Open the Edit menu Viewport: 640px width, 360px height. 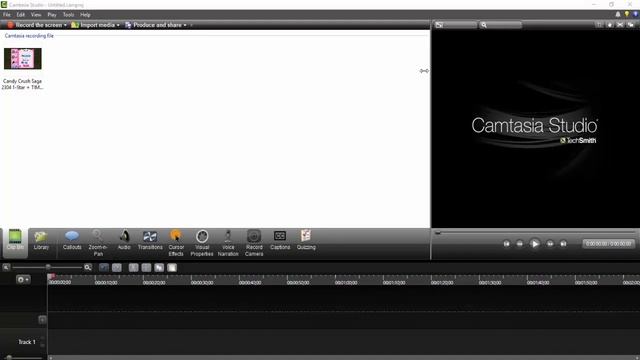pyautogui.click(x=21, y=15)
